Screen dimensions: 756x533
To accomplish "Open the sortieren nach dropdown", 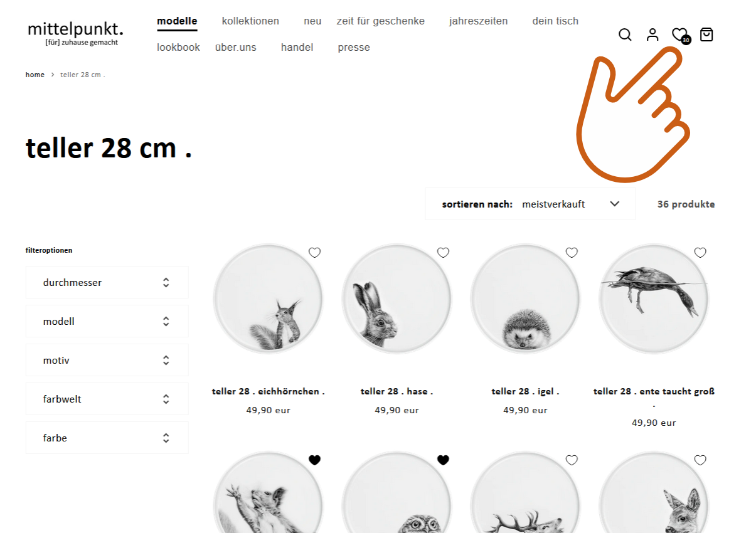I will (530, 204).
